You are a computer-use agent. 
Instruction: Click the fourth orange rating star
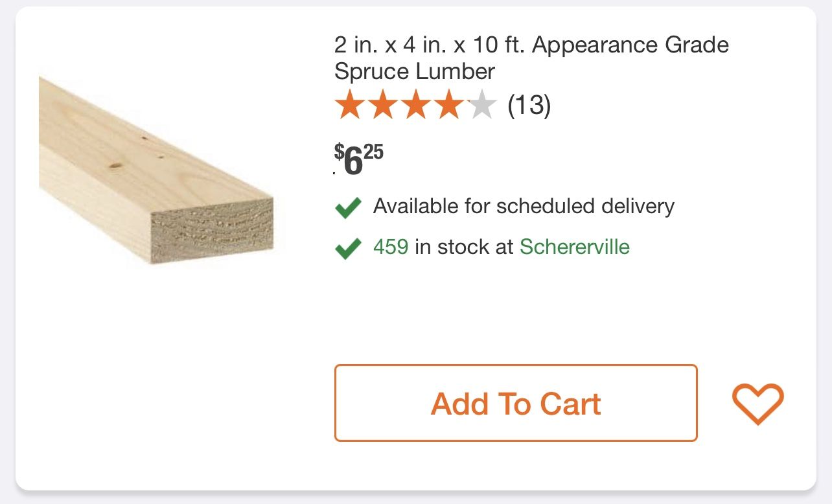(x=449, y=106)
